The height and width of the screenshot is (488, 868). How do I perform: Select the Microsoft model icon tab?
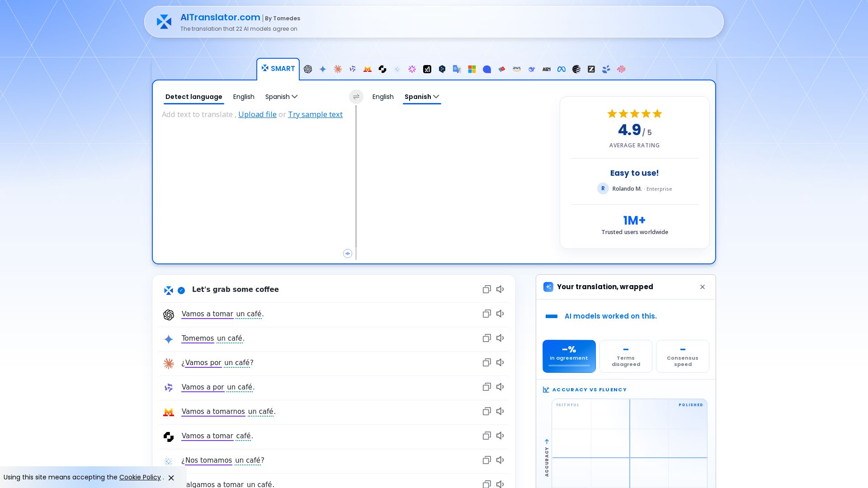(472, 69)
